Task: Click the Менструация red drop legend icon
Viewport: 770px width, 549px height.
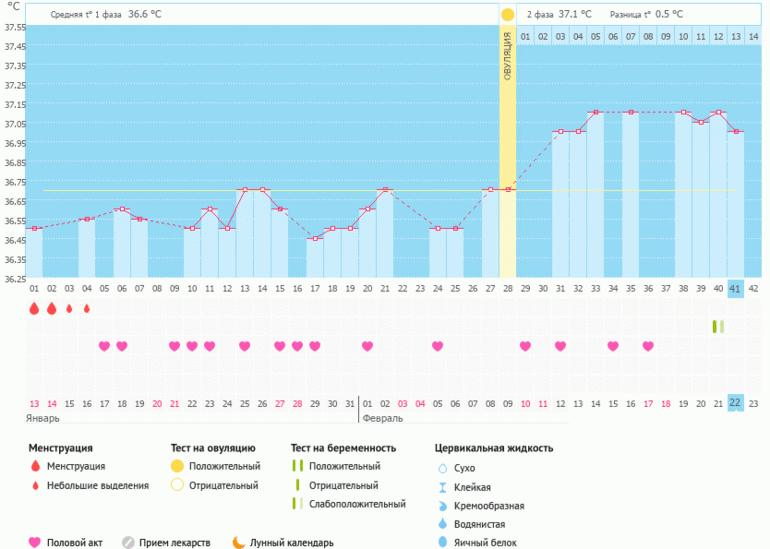Action: 34,466
